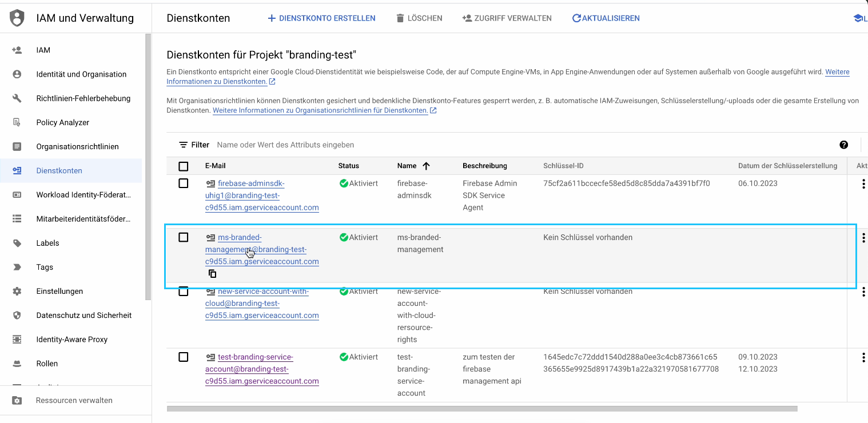Click the learn graduation cap icon
Image resolution: width=868 pixels, height=423 pixels.
(x=858, y=18)
